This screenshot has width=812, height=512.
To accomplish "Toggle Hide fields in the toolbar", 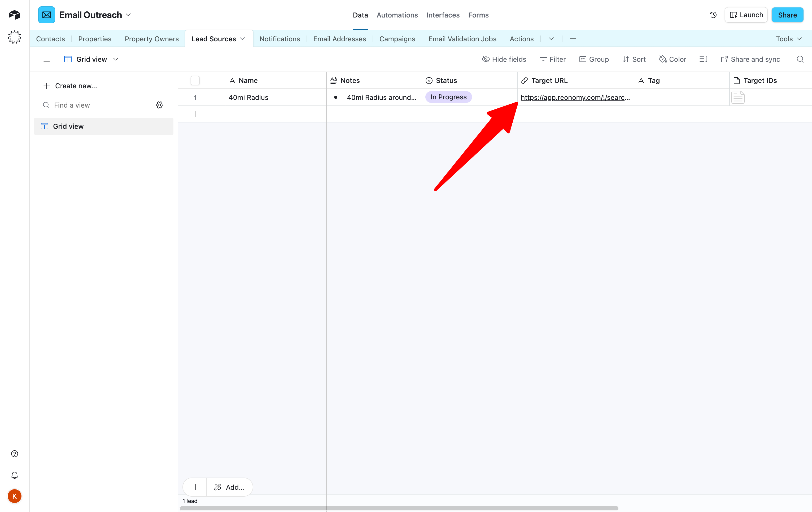I will [x=504, y=59].
